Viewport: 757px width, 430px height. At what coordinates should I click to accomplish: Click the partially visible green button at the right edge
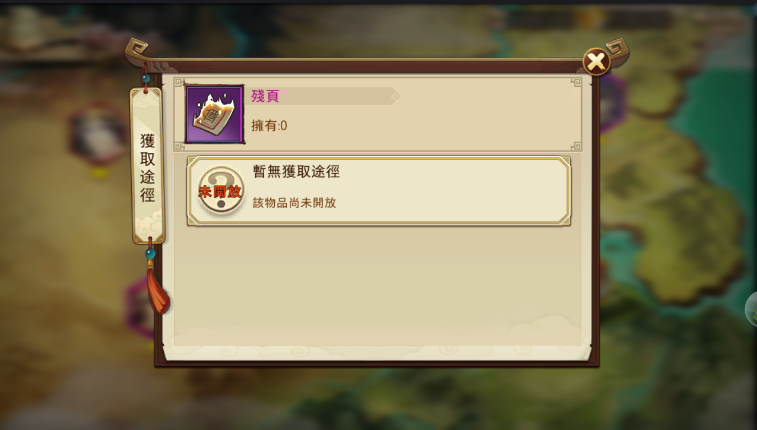(x=751, y=309)
